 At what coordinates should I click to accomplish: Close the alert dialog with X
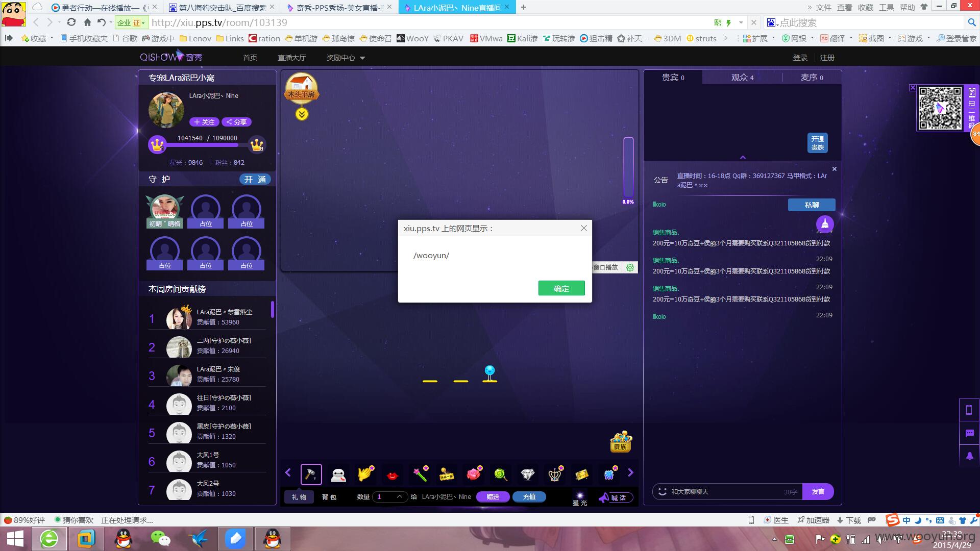[x=584, y=228]
